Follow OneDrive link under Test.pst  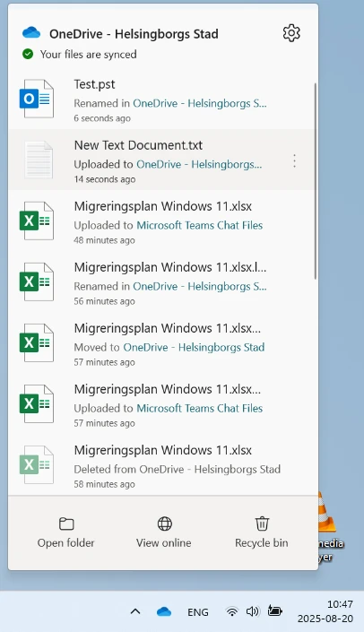(200, 104)
